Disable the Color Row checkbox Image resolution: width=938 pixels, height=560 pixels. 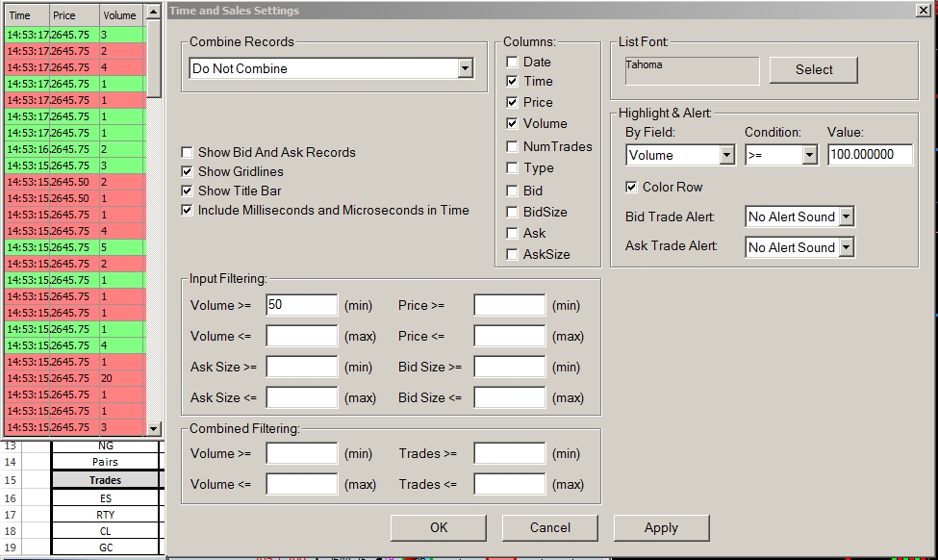632,187
